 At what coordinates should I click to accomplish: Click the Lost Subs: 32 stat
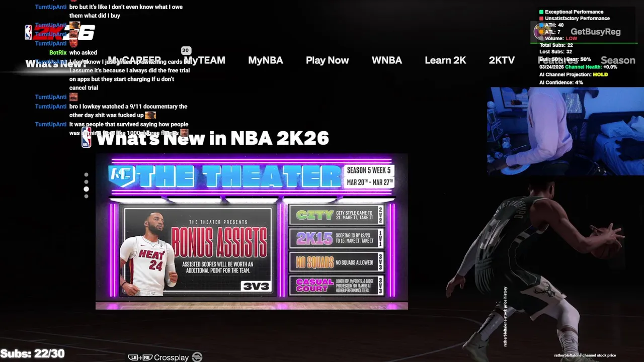(555, 52)
